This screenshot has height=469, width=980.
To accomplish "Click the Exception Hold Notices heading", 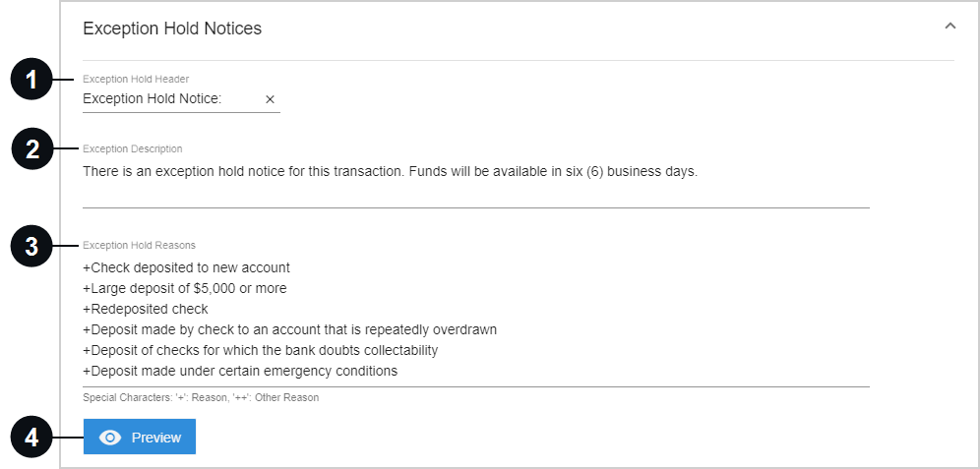I will 172,29.
